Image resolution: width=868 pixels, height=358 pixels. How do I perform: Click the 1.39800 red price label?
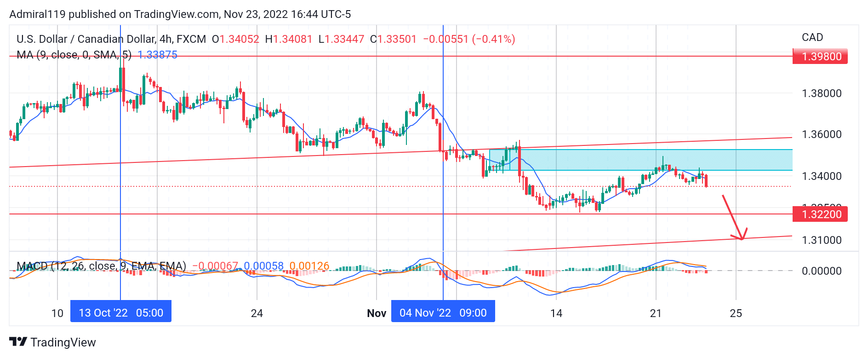point(820,57)
